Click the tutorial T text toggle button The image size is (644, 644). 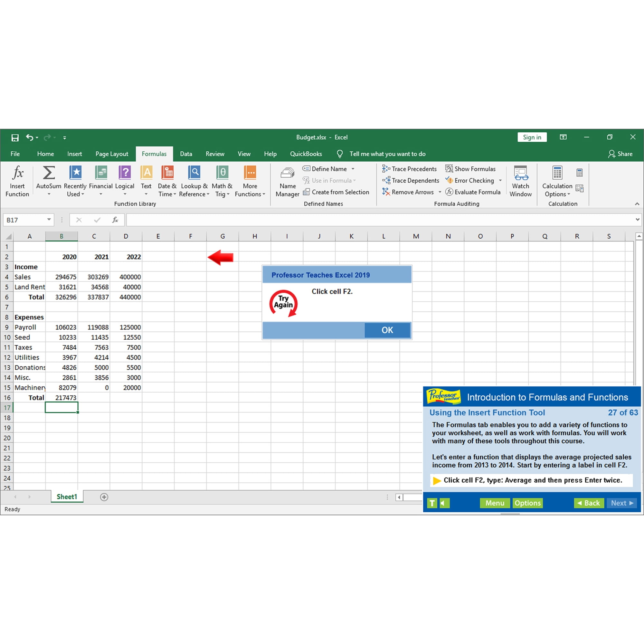432,503
